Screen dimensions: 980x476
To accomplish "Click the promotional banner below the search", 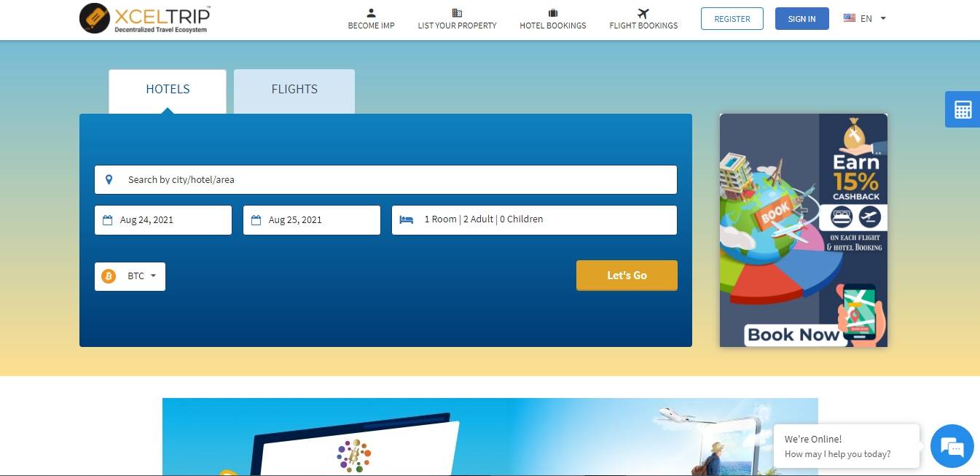I will [490, 437].
